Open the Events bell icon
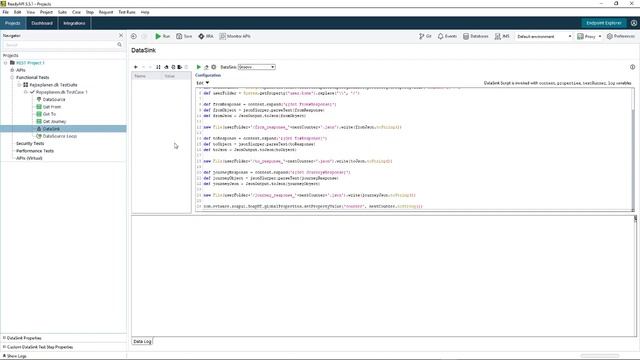 (x=447, y=36)
